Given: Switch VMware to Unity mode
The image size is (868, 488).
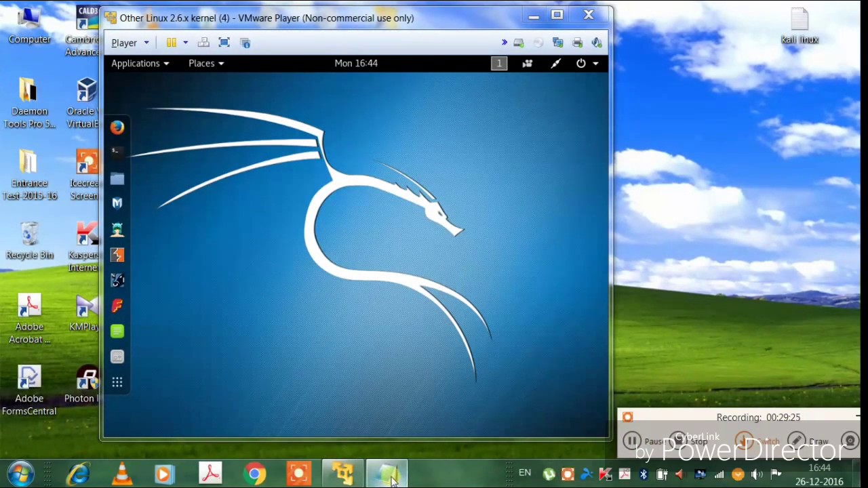Looking at the screenshot, I should 245,43.
